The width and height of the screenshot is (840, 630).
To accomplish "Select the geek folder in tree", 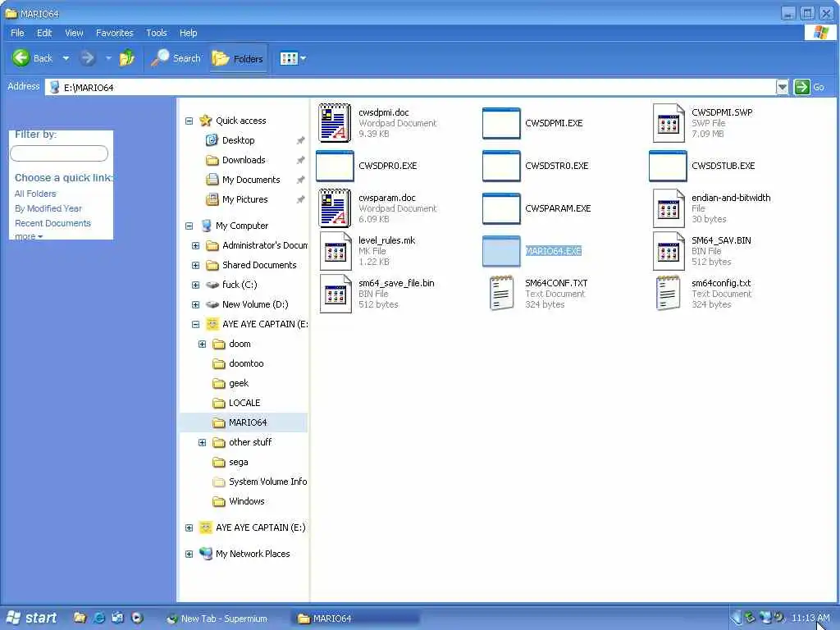I will click(x=231, y=384).
